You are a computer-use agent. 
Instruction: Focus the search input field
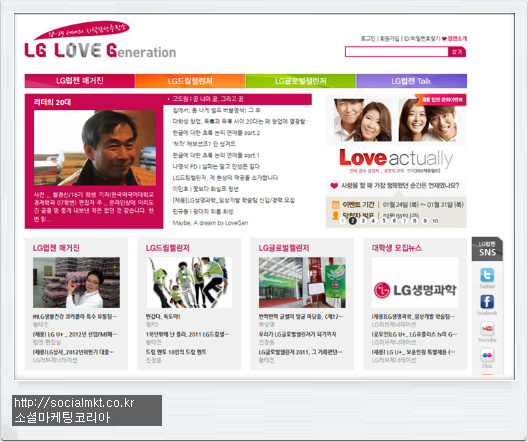(397, 52)
